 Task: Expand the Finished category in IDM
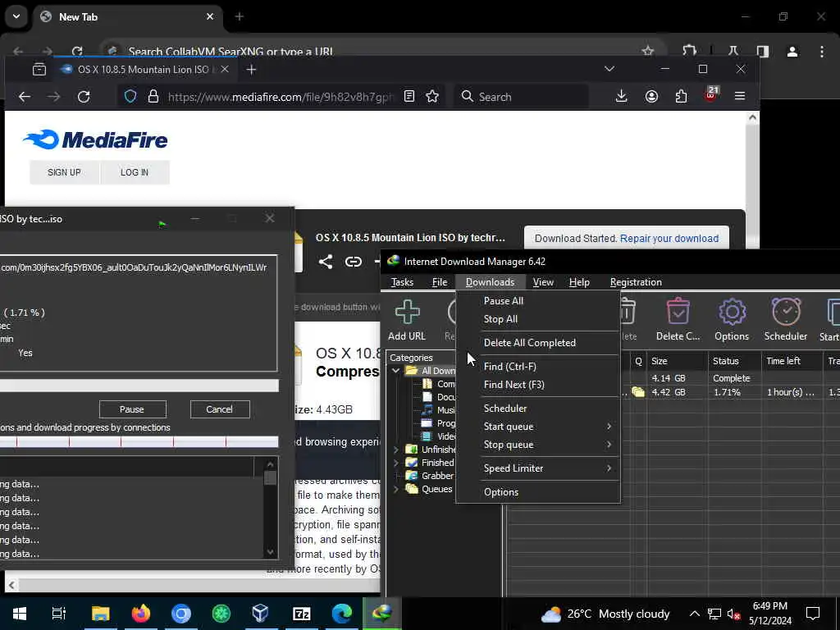tap(396, 463)
